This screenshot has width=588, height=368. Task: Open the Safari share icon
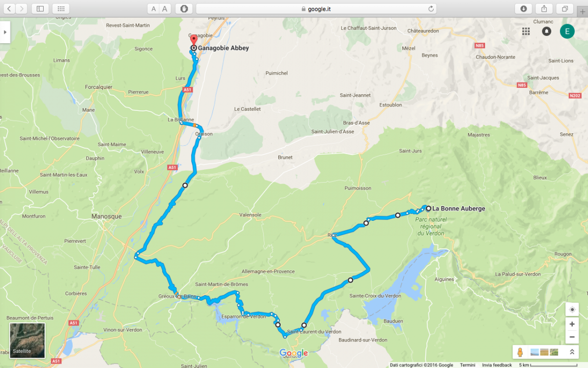(544, 9)
